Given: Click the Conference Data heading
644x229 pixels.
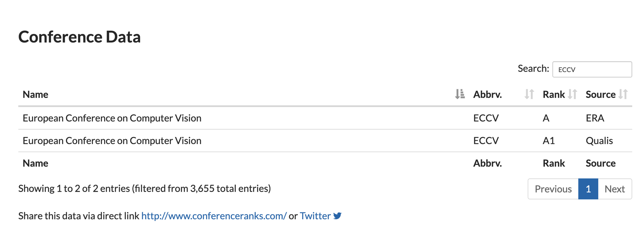Looking at the screenshot, I should tap(80, 37).
